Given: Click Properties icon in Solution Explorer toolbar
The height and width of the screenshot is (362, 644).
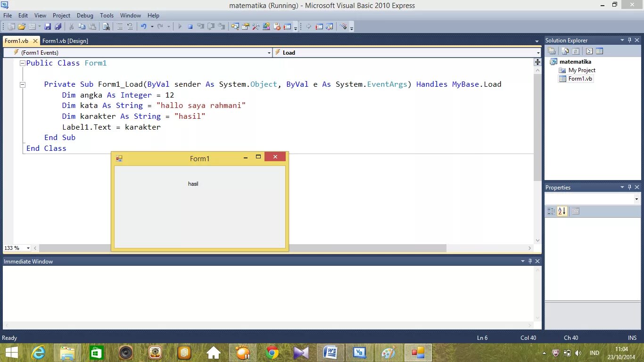Looking at the screenshot, I should pyautogui.click(x=552, y=51).
